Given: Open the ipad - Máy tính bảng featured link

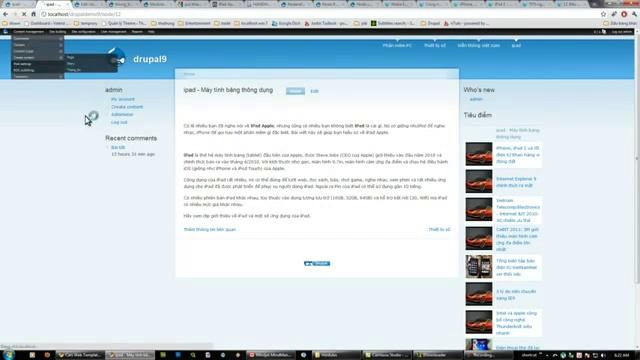Looking at the screenshot, I should pyautogui.click(x=518, y=133).
